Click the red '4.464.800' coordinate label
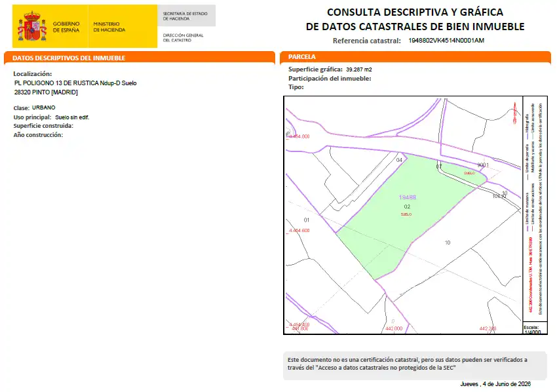 pos(299,136)
